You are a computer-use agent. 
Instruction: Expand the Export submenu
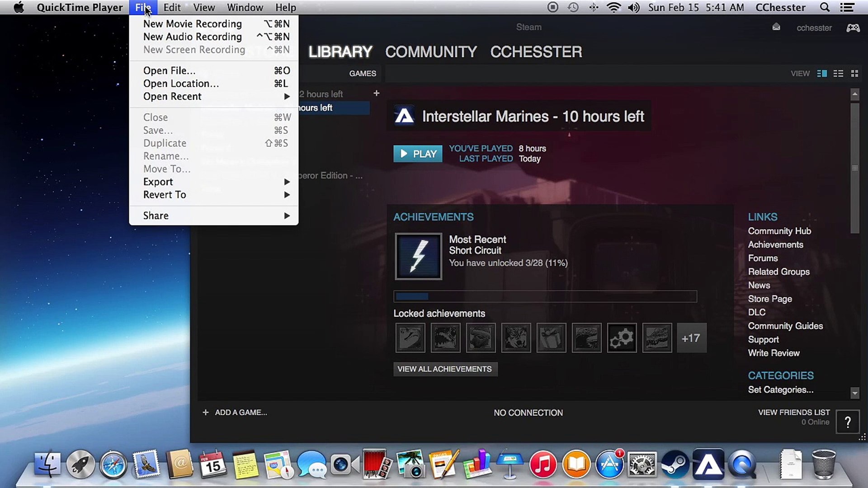click(x=214, y=182)
